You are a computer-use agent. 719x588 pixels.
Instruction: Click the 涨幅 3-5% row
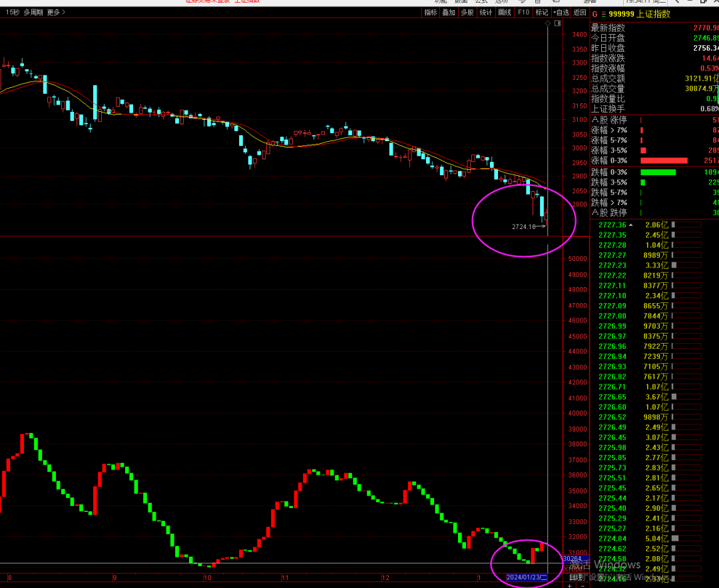pos(654,150)
